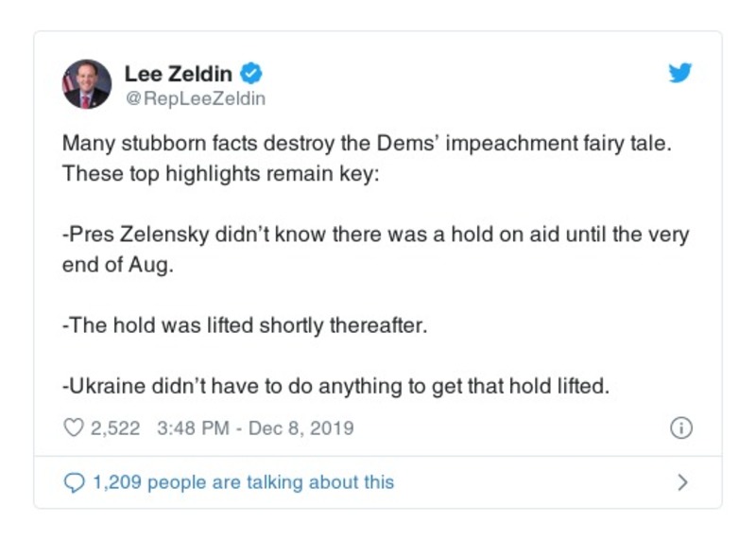Click the 3:48 PM time text
The height and width of the screenshot is (541, 756).
click(193, 428)
